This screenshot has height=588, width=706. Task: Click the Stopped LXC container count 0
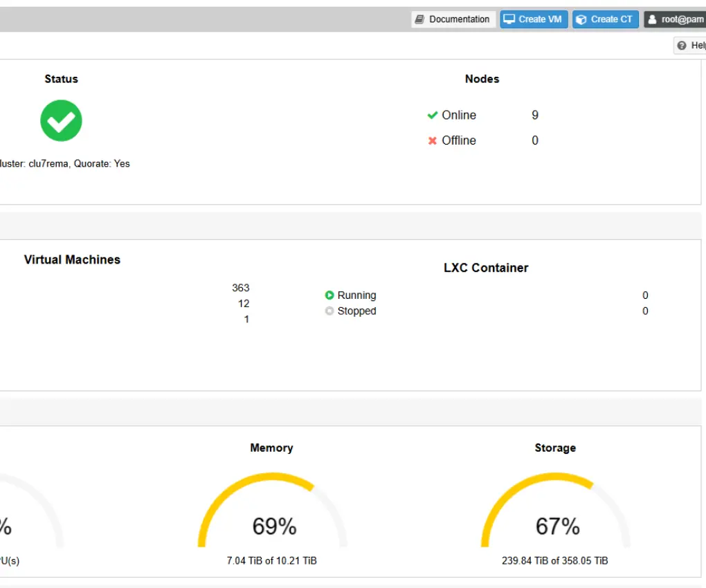pyautogui.click(x=645, y=311)
